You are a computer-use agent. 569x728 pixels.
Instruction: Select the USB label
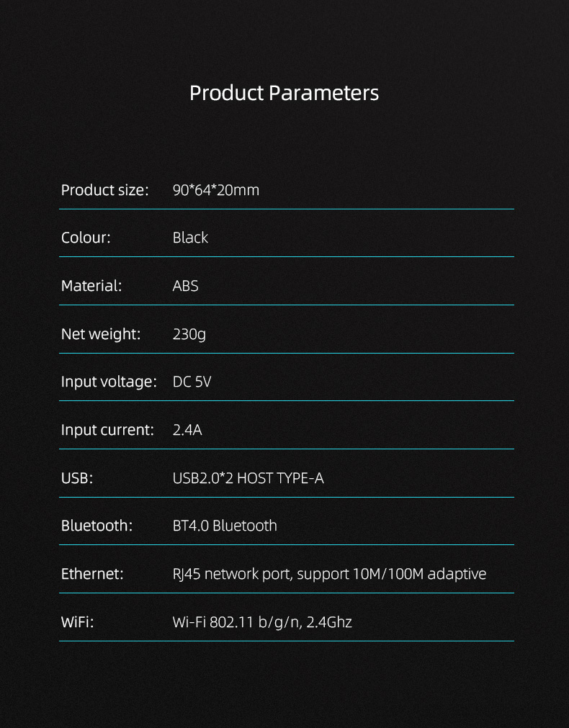click(x=77, y=478)
